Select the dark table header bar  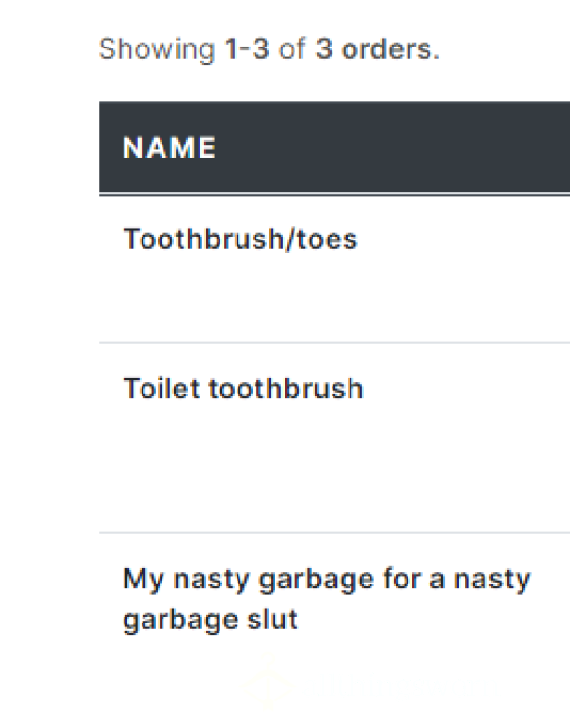[334, 146]
